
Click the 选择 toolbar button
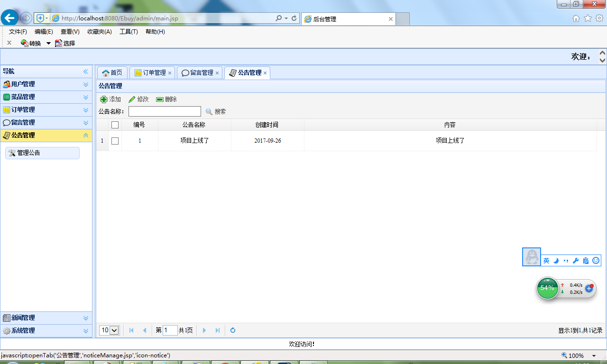(x=65, y=43)
